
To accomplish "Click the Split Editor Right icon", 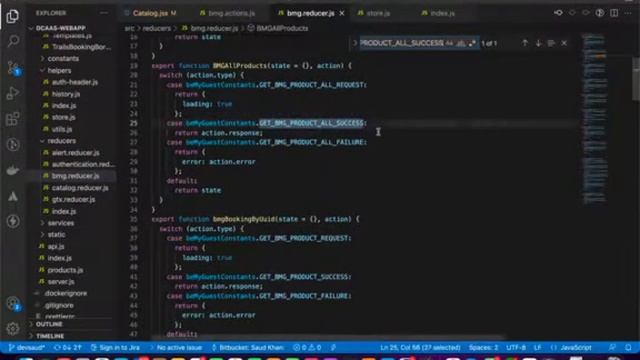I will [x=614, y=13].
